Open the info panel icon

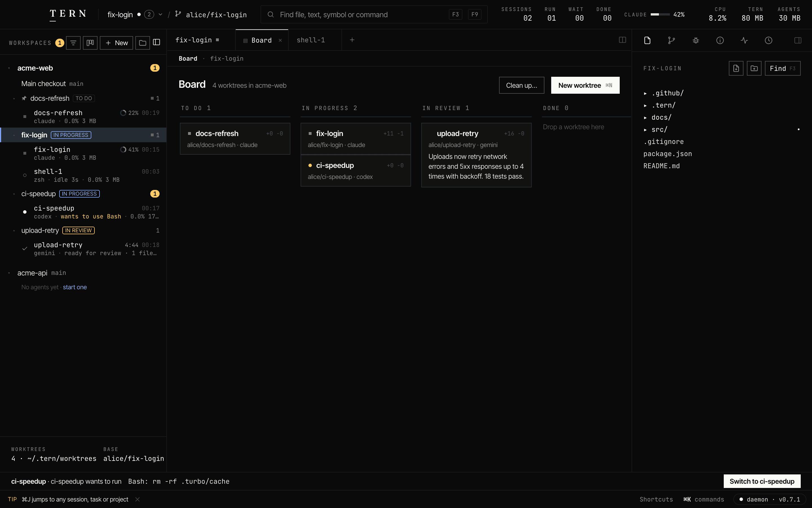pyautogui.click(x=720, y=40)
